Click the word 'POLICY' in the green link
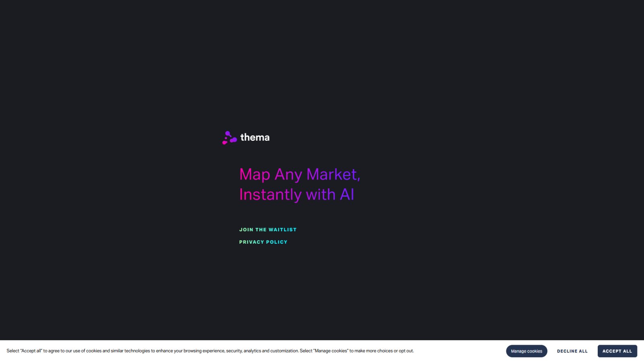 (x=277, y=242)
